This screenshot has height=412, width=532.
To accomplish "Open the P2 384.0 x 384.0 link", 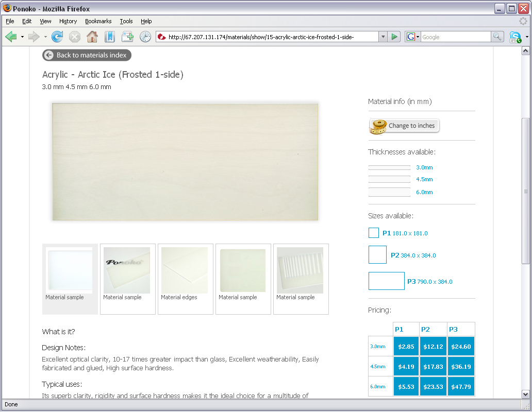I will click(413, 255).
